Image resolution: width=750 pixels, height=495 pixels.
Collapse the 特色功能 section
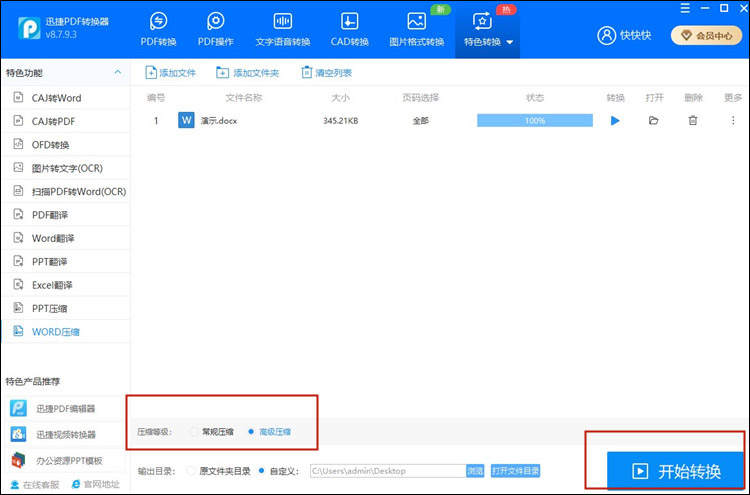(x=118, y=72)
